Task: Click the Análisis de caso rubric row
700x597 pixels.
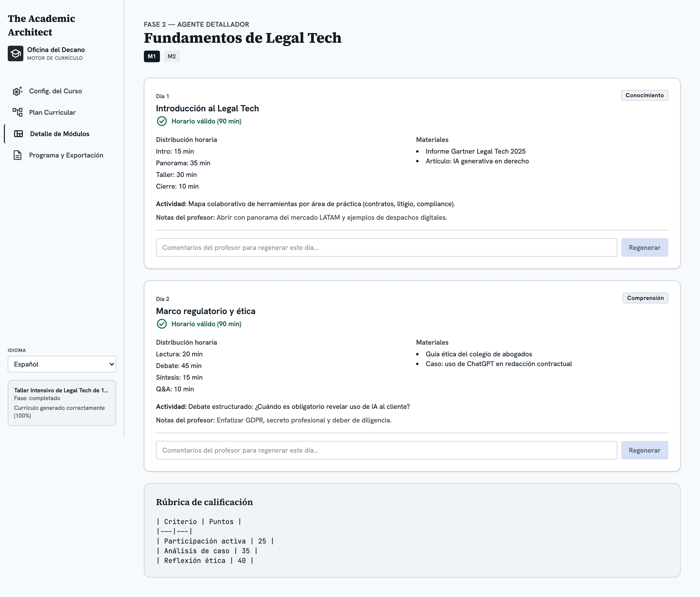Action: (207, 551)
